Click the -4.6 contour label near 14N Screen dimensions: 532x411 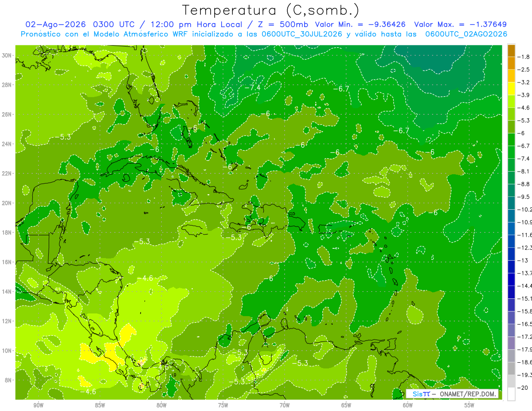tap(145, 278)
